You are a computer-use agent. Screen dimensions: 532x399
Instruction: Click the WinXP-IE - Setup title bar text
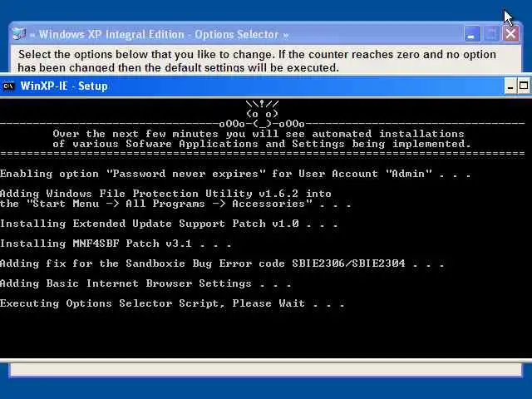(64, 86)
